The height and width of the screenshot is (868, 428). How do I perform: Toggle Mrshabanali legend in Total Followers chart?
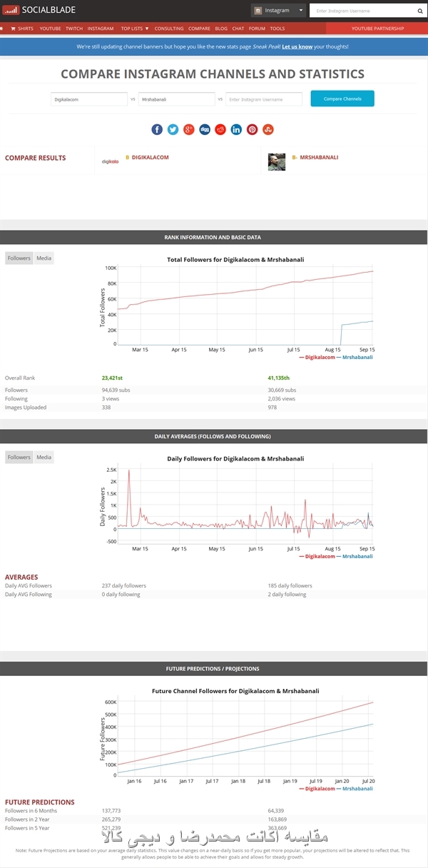point(355,357)
